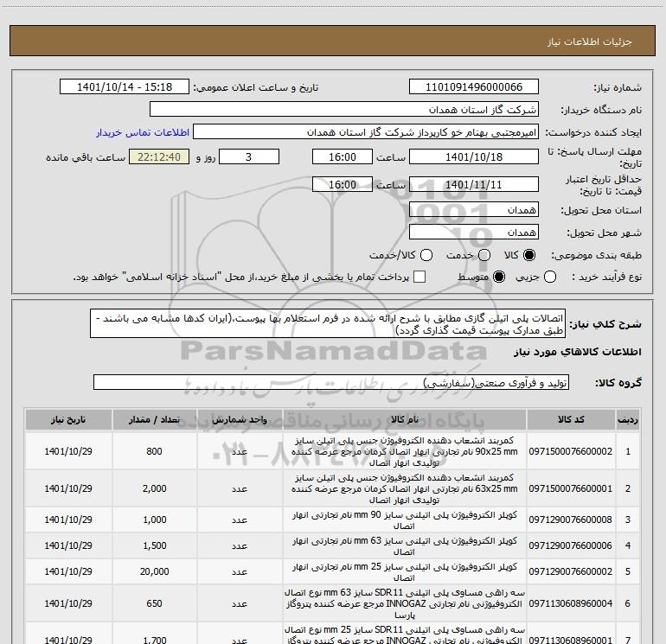
Task: Click the کد کالا column header
Action: [x=571, y=419]
